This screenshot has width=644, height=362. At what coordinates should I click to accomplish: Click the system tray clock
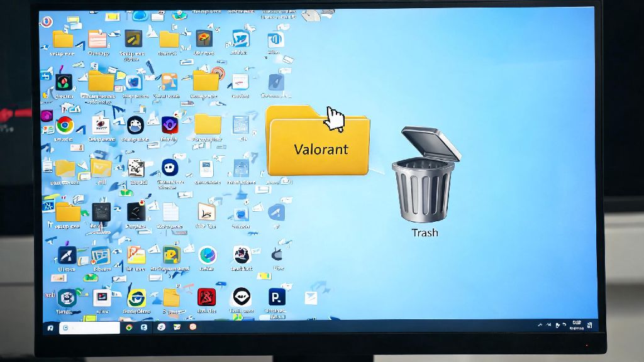point(577,325)
